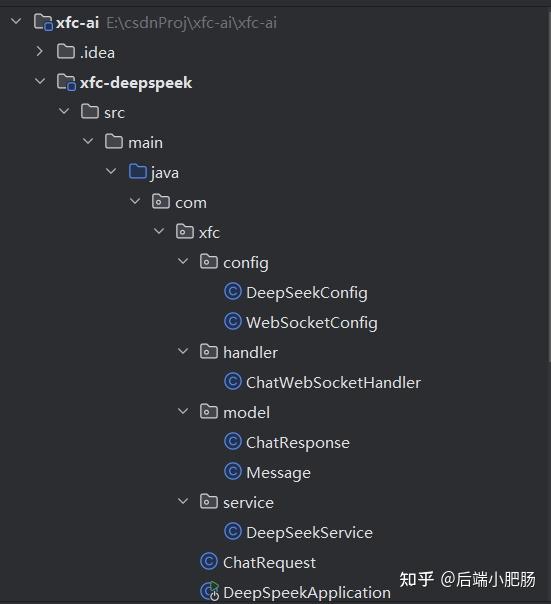Select the main folder

click(145, 143)
